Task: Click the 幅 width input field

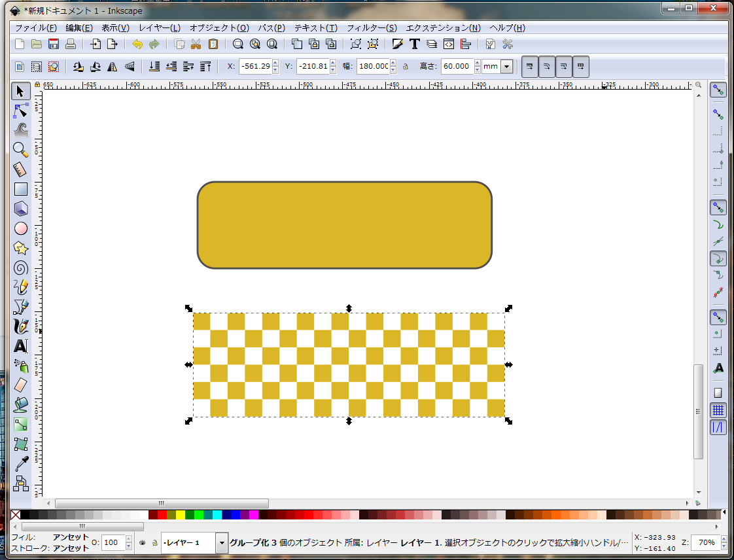Action: click(373, 66)
